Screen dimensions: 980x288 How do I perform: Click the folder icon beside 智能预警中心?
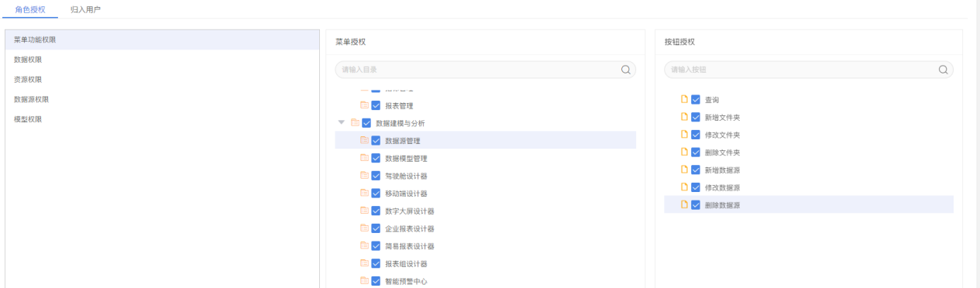pos(364,281)
